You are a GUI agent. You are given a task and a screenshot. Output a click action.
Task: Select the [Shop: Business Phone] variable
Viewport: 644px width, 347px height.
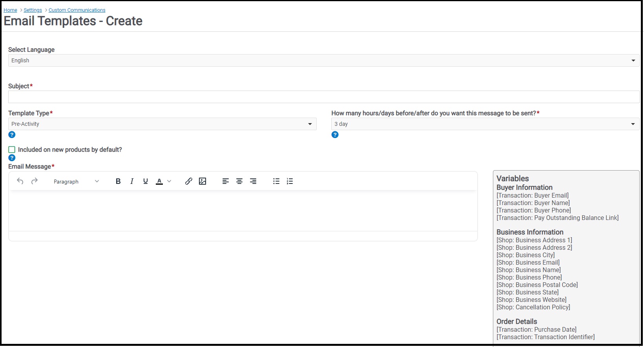click(x=529, y=277)
